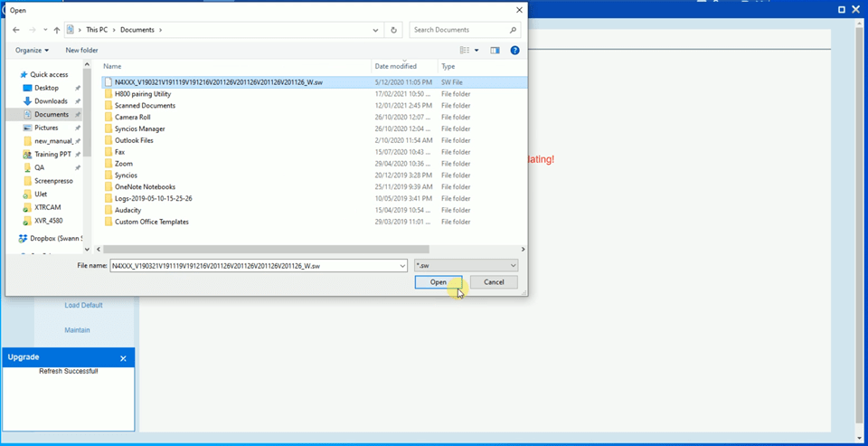Select Downloads in Quick access
The width and height of the screenshot is (868, 446).
tap(51, 101)
